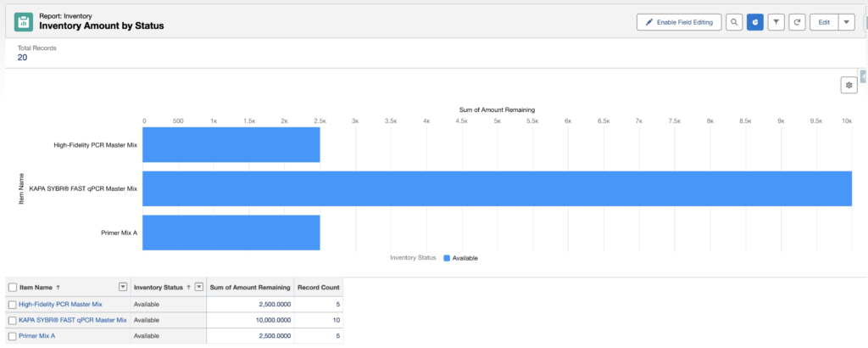Click the Inventory Amount by Status title
The image size is (868, 348).
(102, 25)
